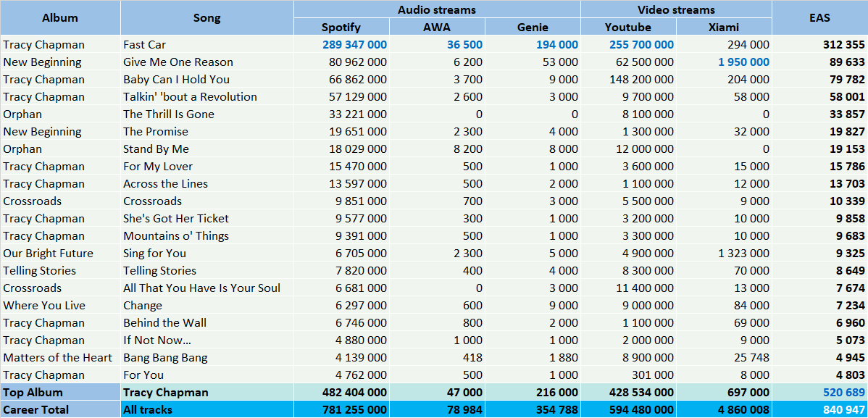Viewport: 868px width, 418px height.
Task: Click Our Bright Future album cell
Action: 60,253
